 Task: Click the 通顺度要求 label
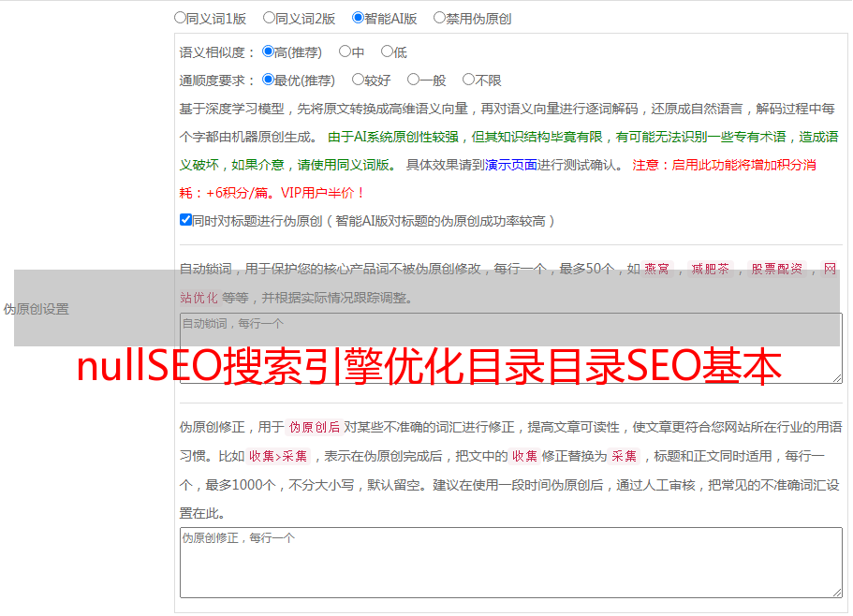(x=216, y=81)
